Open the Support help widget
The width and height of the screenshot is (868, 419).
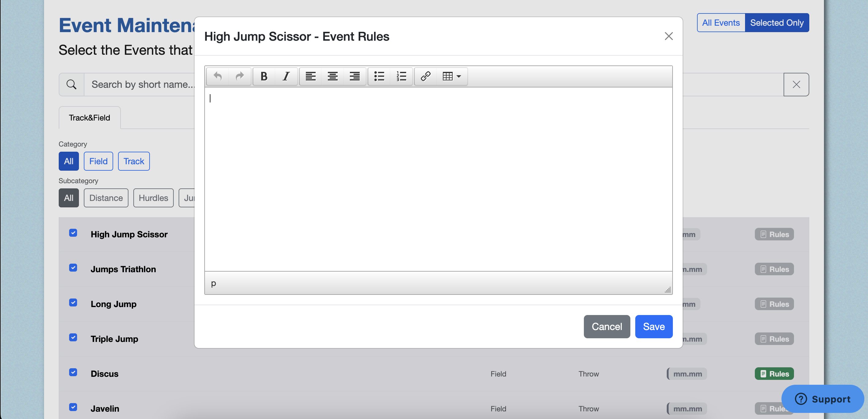tap(822, 399)
